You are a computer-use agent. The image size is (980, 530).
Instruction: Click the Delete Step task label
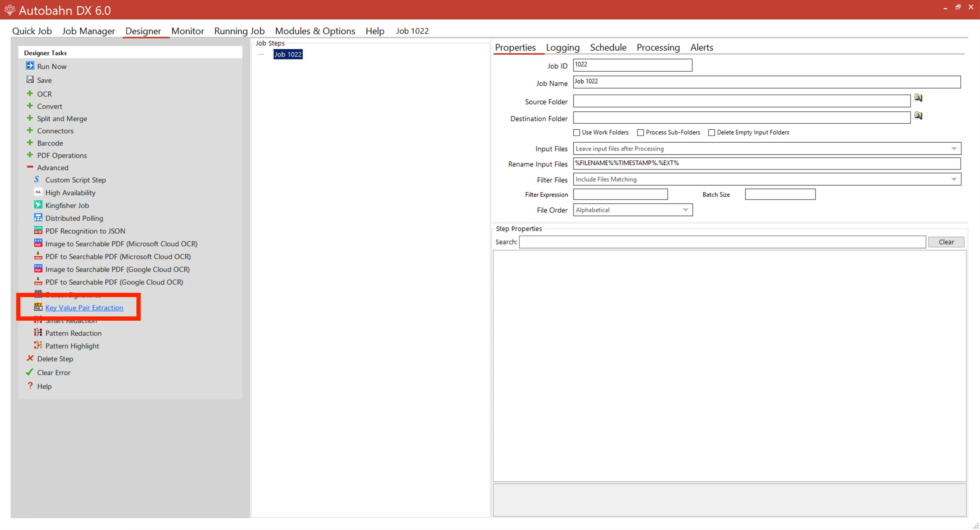pos(55,359)
